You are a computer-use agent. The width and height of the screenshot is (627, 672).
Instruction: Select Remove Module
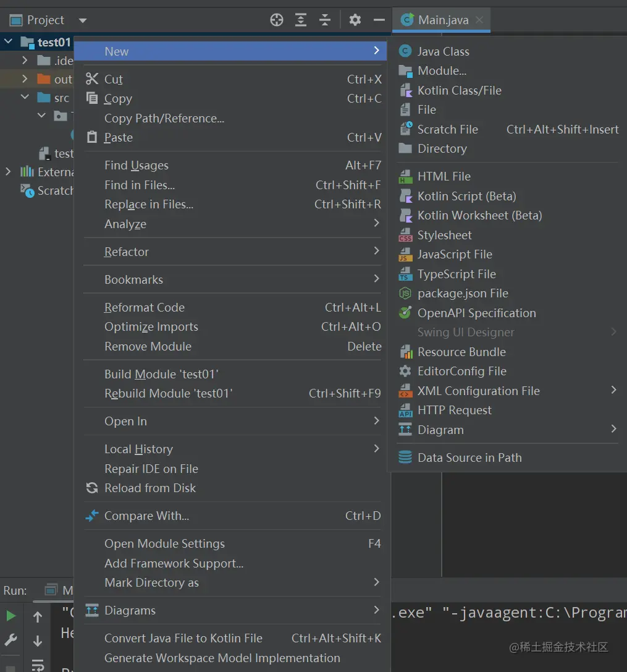(232, 346)
